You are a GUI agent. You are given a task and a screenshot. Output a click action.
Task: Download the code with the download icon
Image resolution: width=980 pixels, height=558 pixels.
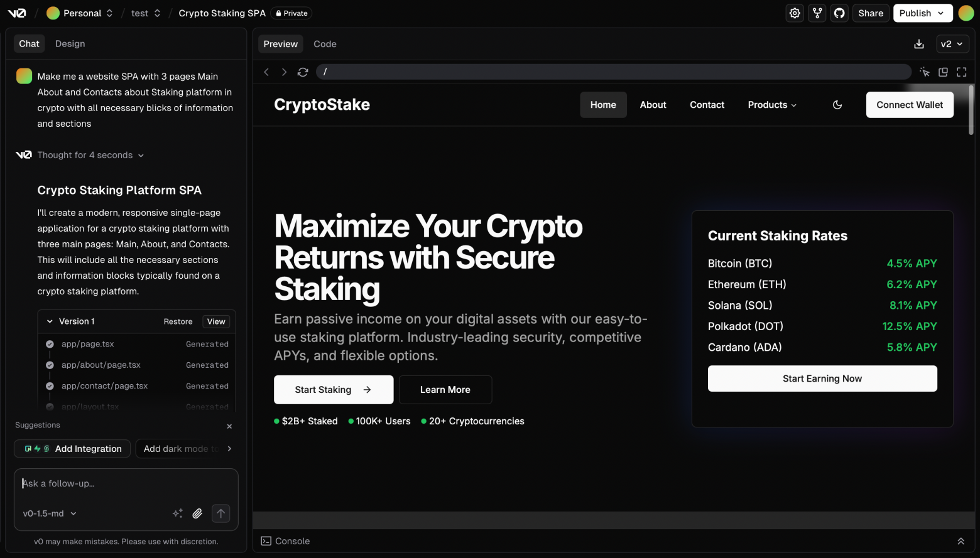click(919, 44)
